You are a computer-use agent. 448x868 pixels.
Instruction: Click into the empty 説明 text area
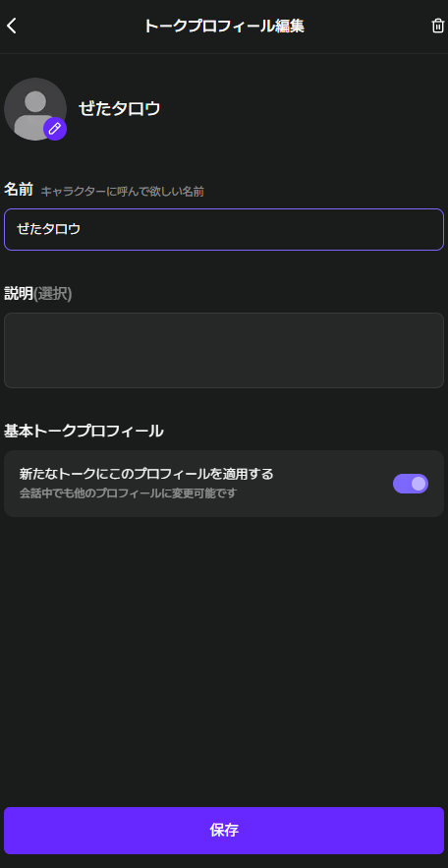[x=224, y=350]
